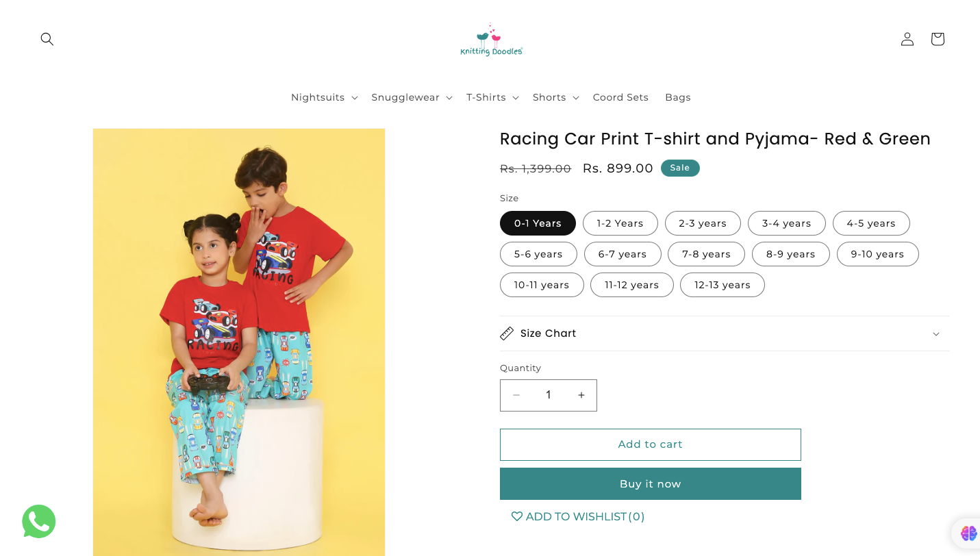Open the search magnifier icon

tap(47, 39)
